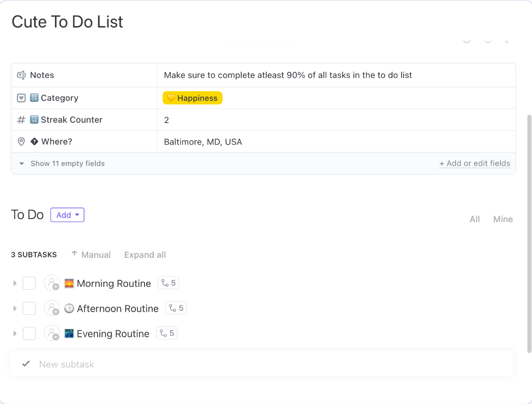Assign a user to Evening Routine
Image resolution: width=532 pixels, height=404 pixels.
(x=52, y=333)
